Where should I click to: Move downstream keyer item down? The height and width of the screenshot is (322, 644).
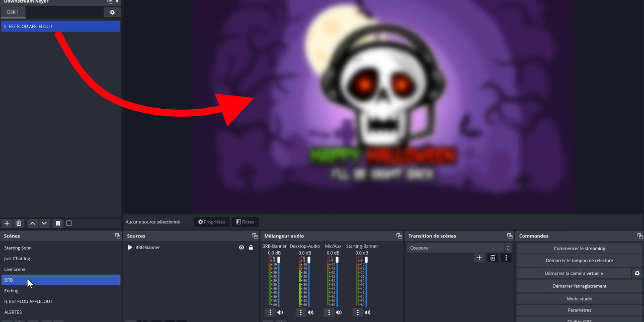(x=44, y=223)
